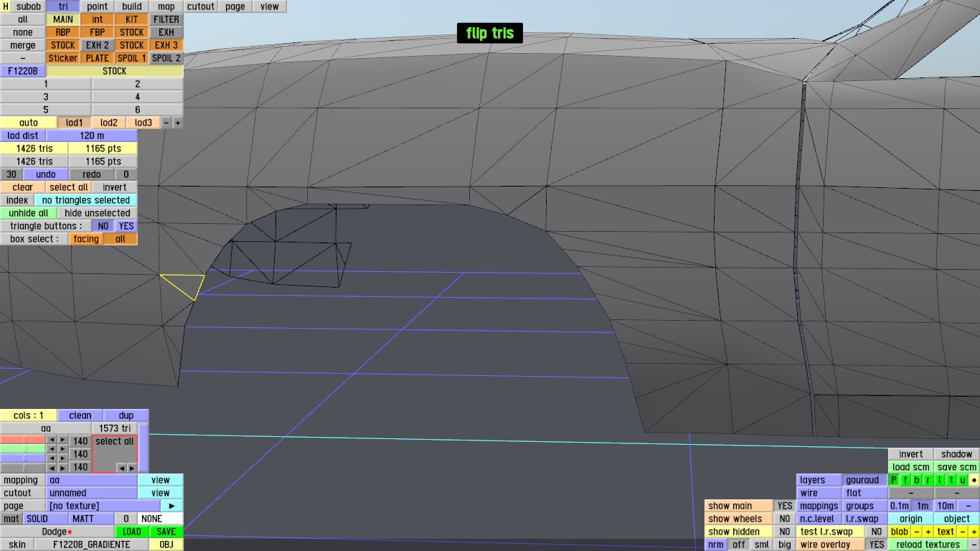Click the unhide all button
This screenshot has width=980, height=551.
pos(29,213)
